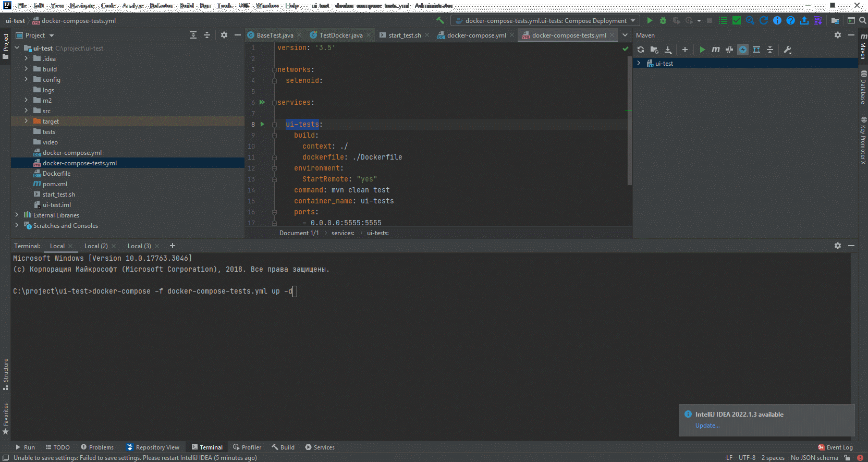The image size is (868, 462).
Task: Collapse all in Maven panel
Action: coord(770,50)
